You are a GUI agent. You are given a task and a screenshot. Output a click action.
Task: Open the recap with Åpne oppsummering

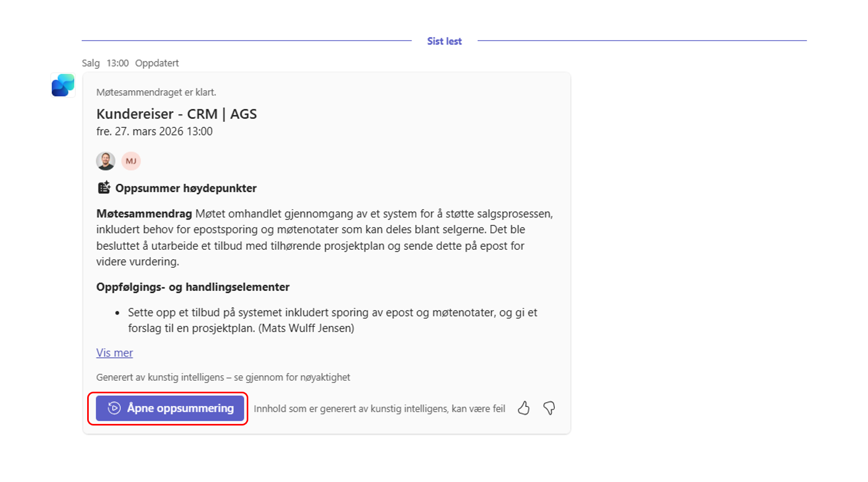point(170,408)
